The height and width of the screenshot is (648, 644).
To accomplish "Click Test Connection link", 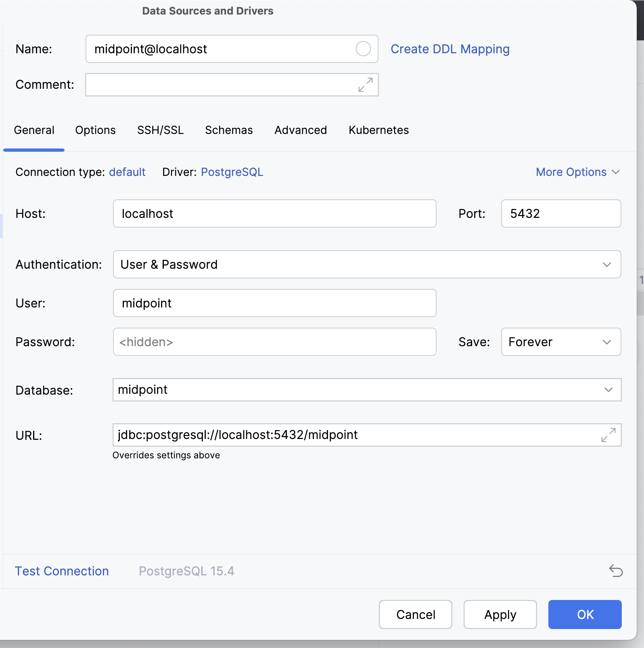I will click(x=62, y=571).
